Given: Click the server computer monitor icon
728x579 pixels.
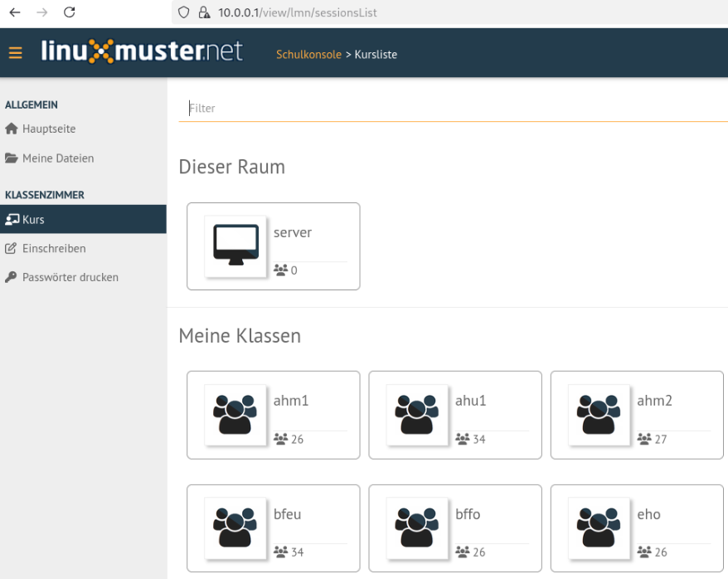Looking at the screenshot, I should click(235, 246).
